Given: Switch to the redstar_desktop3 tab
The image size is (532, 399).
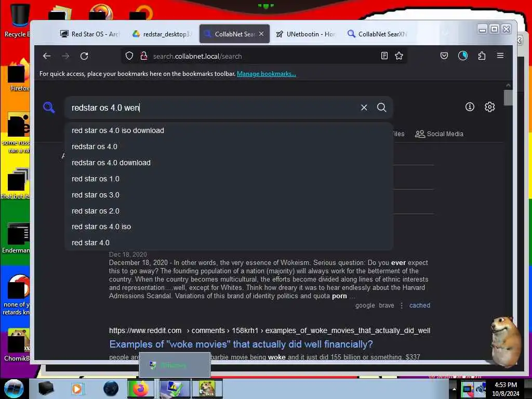Looking at the screenshot, I should pos(162,34).
